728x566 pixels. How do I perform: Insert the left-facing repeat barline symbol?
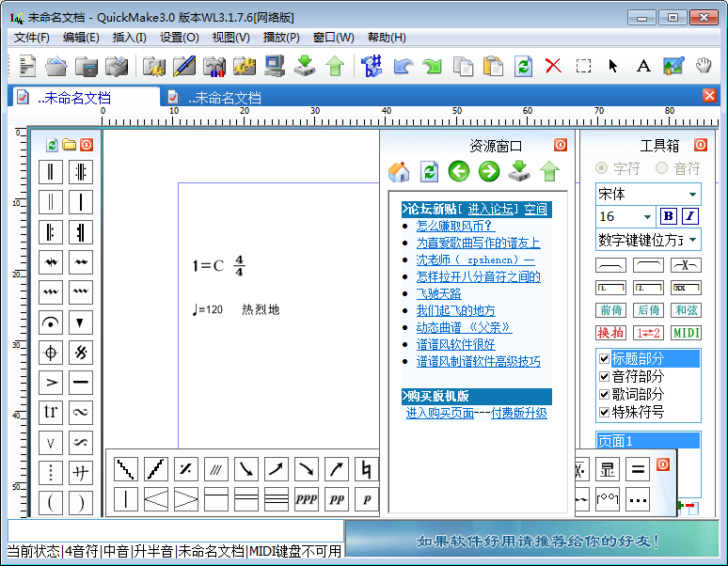[x=81, y=232]
